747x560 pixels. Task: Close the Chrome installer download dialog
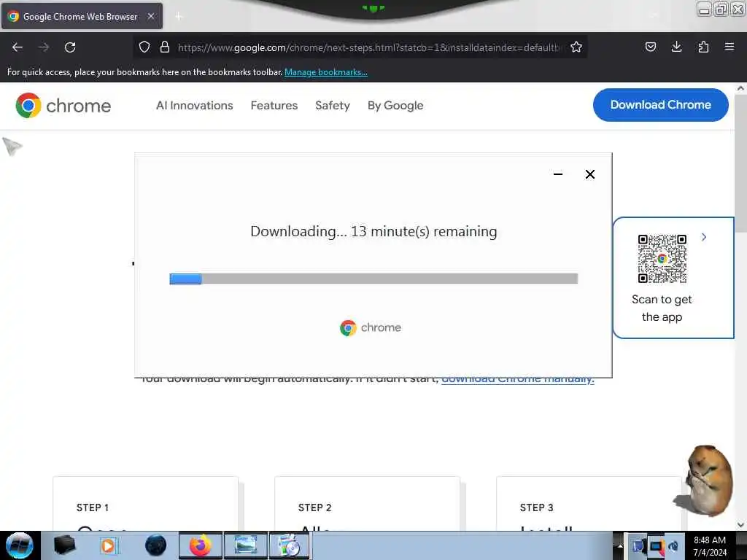[x=589, y=174]
